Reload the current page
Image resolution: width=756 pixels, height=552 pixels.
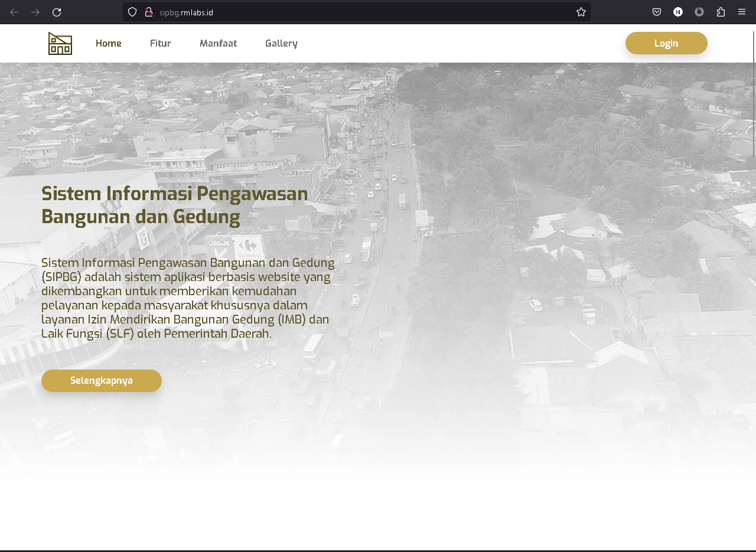57,12
